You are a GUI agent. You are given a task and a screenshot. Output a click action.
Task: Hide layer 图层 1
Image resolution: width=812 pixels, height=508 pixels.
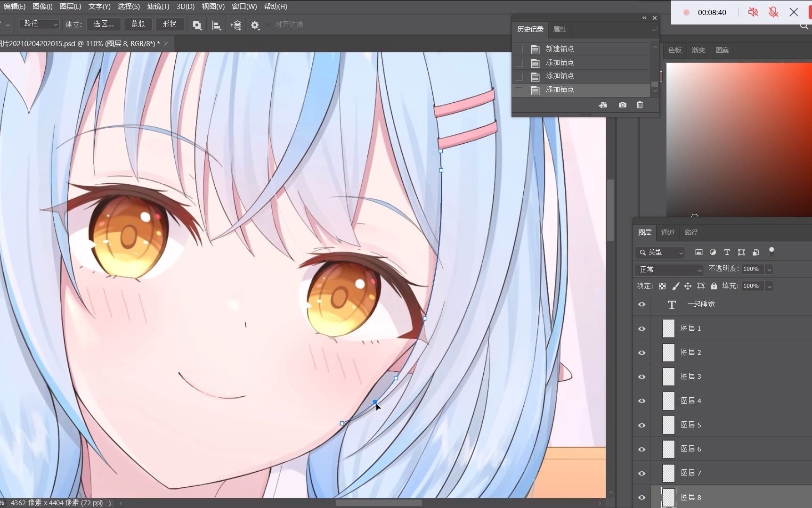[641, 328]
